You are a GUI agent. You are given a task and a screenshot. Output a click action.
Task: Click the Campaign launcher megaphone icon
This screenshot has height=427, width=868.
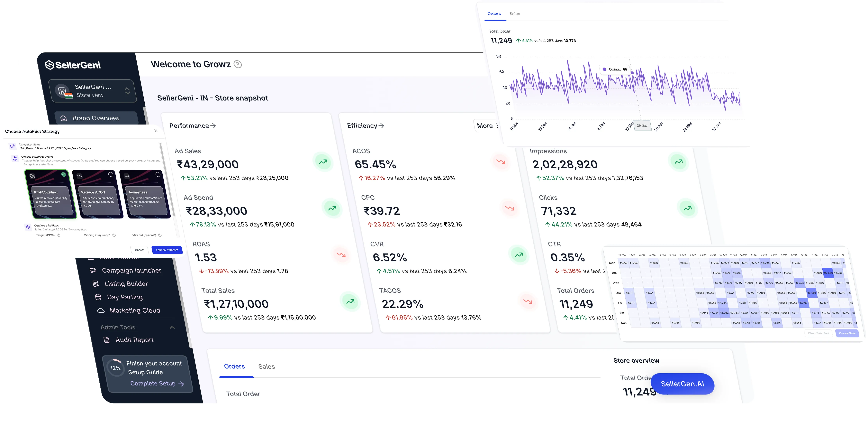pyautogui.click(x=93, y=270)
